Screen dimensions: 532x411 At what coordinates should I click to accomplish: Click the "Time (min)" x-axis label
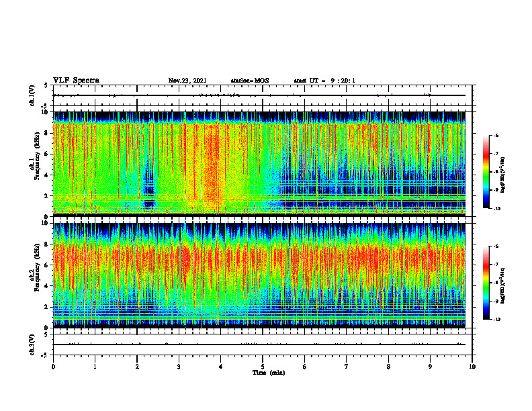click(269, 373)
